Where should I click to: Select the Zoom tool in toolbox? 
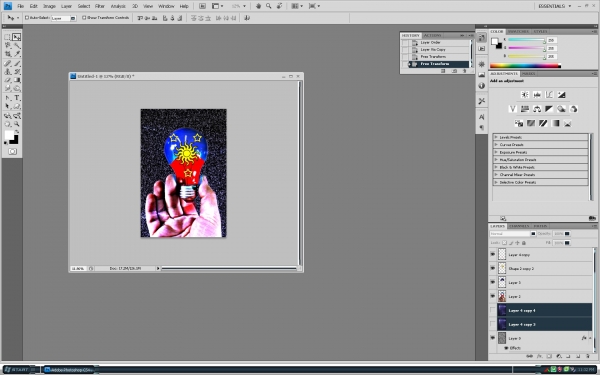16,124
